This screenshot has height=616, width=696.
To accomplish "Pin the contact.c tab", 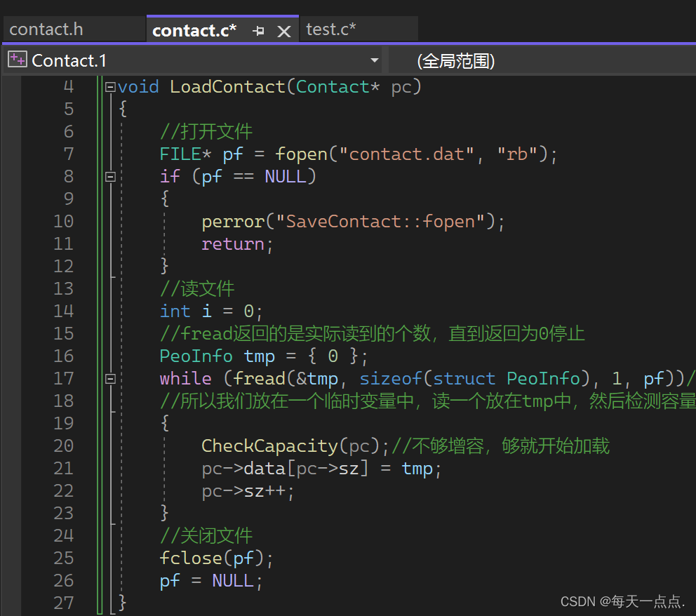I will point(258,31).
